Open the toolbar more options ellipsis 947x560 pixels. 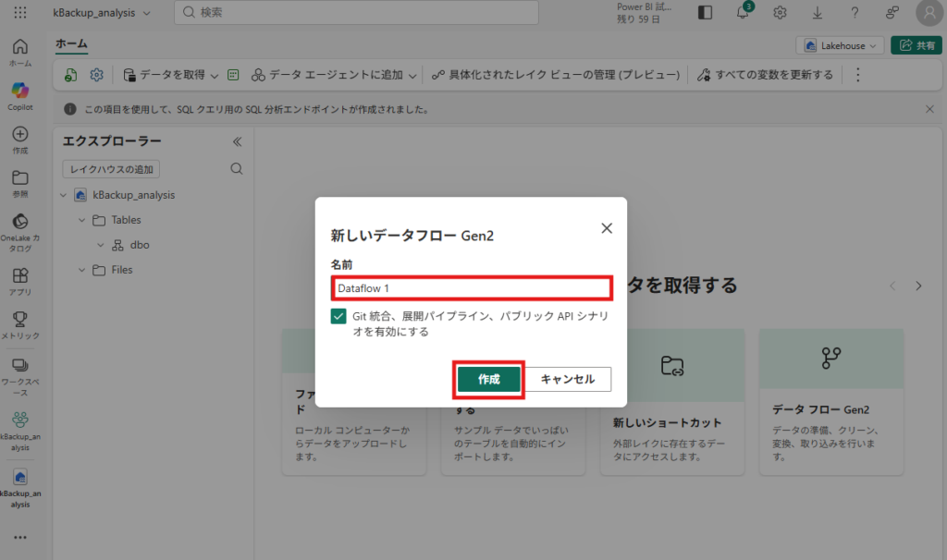(x=857, y=75)
